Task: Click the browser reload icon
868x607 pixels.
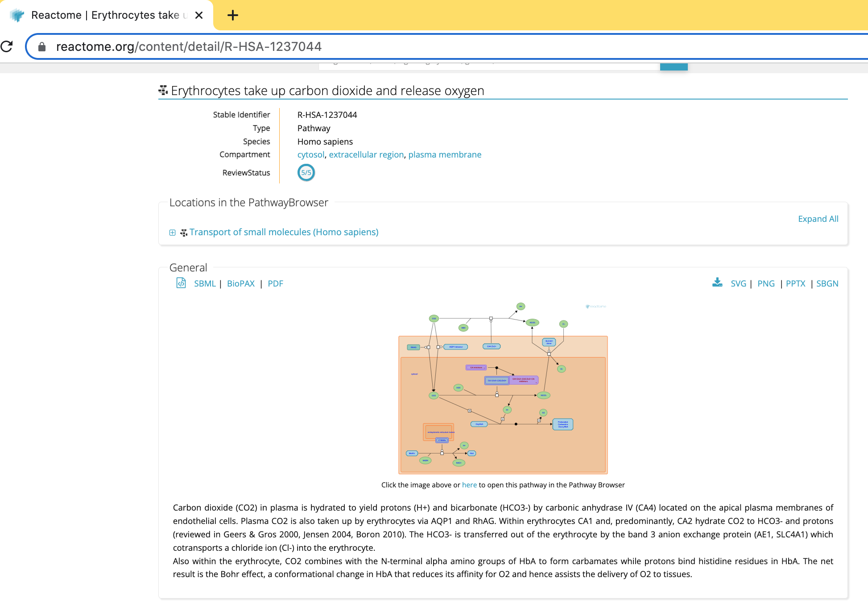Action: pos(7,46)
